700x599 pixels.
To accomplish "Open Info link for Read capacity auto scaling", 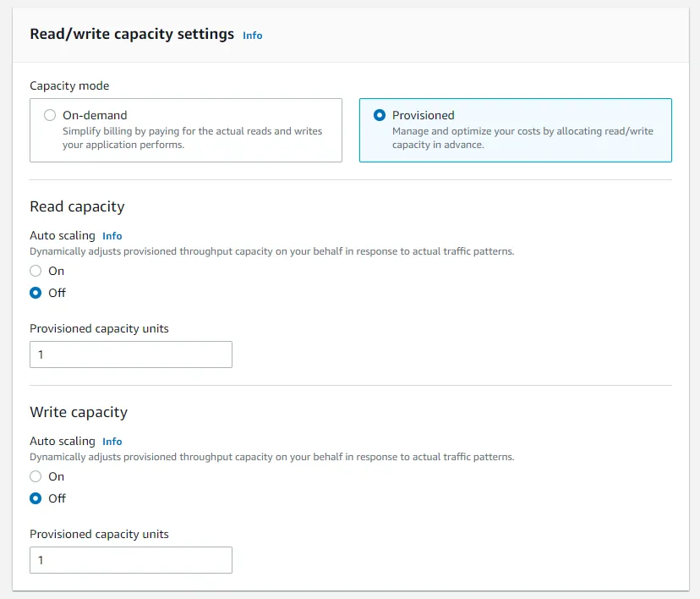I will [112, 236].
